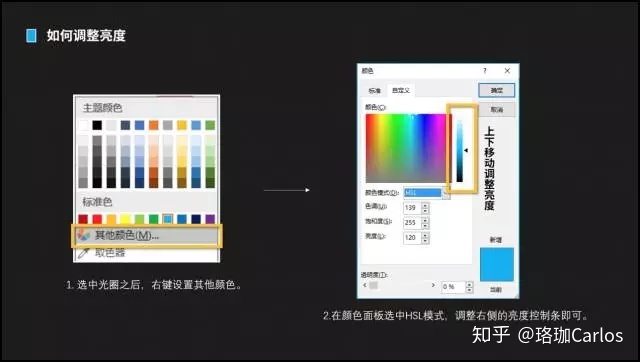This screenshot has width=640, height=362.
Task: Pick the medium blue standard color
Action: tap(182, 219)
